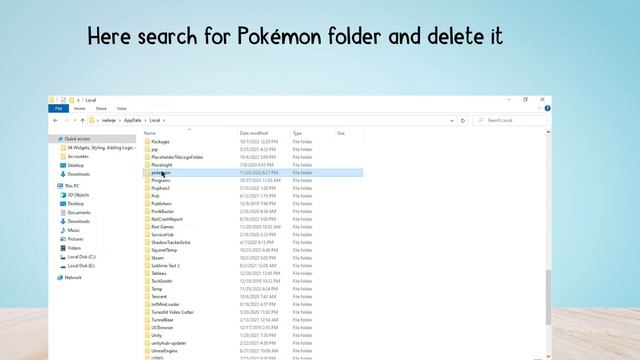
Task: Open Accounttes folder in Quick access
Action: pos(78,156)
